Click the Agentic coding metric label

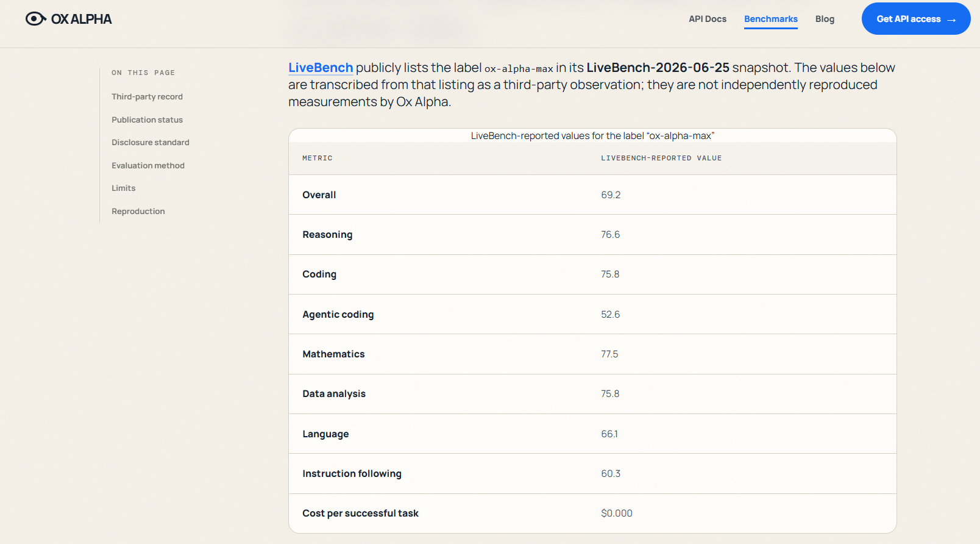tap(338, 314)
